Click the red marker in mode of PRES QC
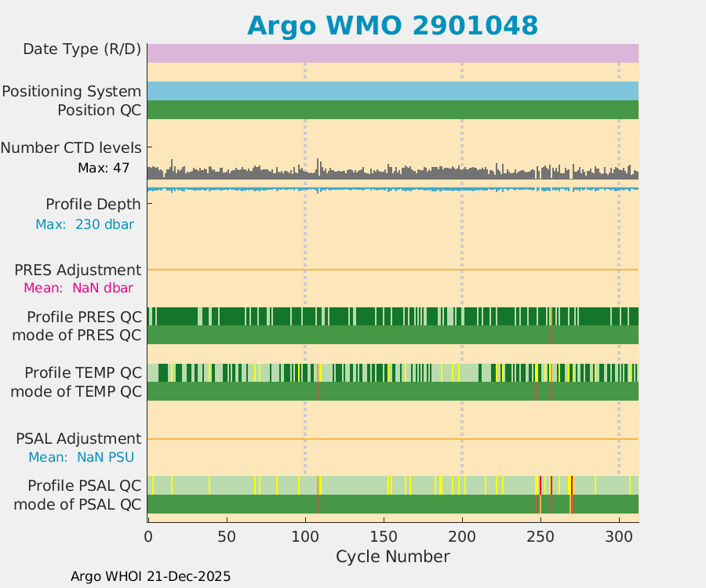Viewport: 706px width, 588px height. (551, 335)
